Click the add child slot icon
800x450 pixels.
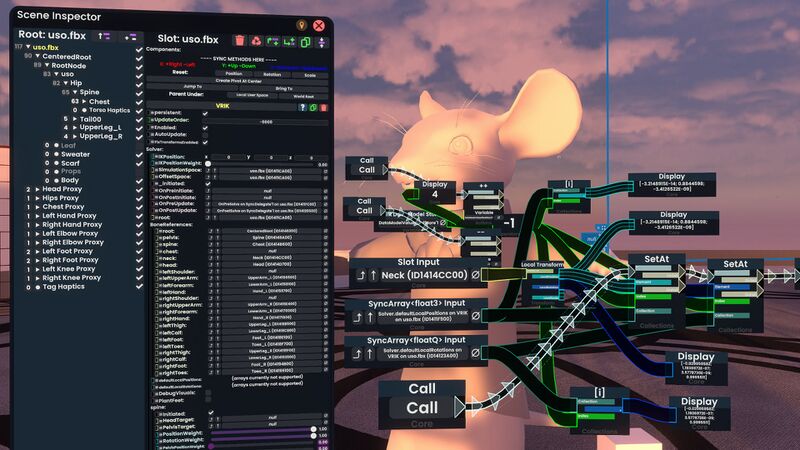(x=289, y=41)
